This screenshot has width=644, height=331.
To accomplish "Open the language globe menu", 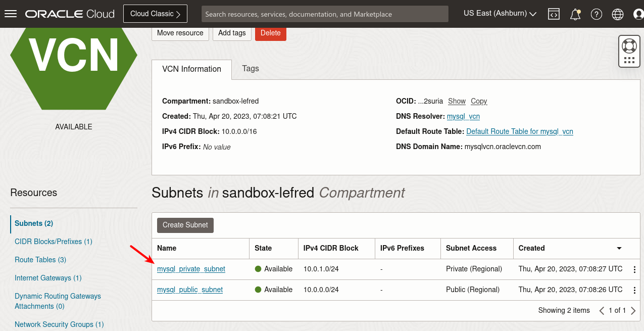I will pyautogui.click(x=618, y=14).
